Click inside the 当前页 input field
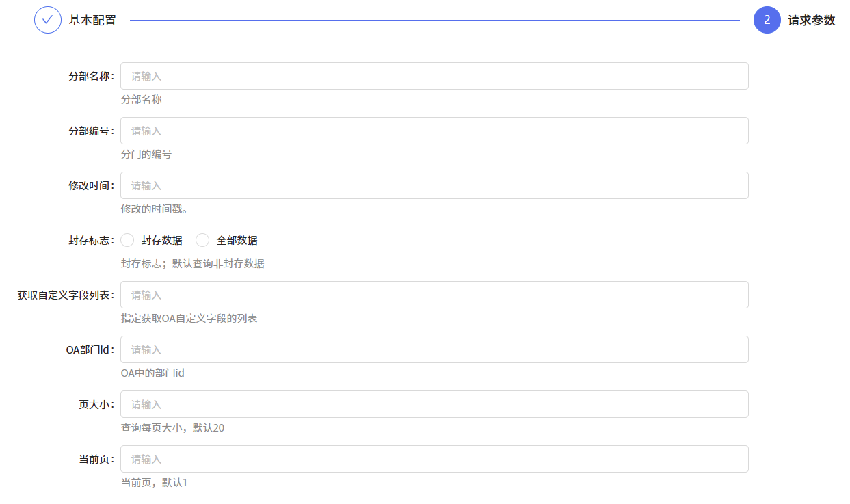The width and height of the screenshot is (850, 504). [434, 459]
